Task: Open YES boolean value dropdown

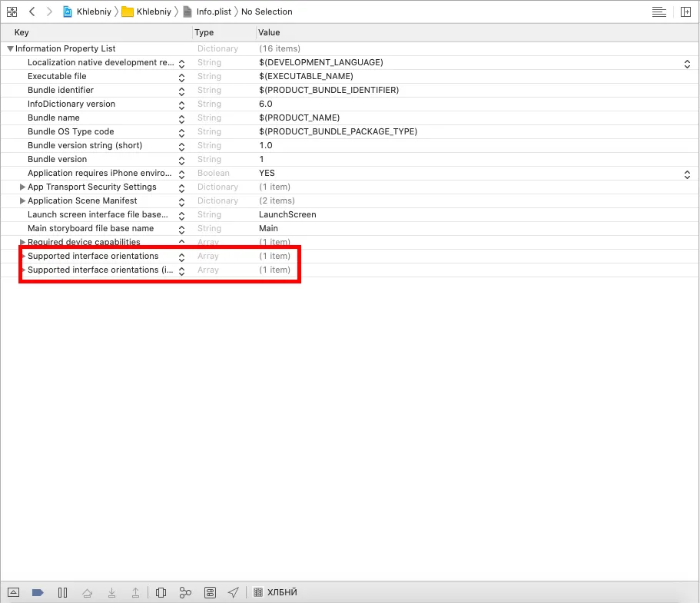Action: [x=687, y=174]
